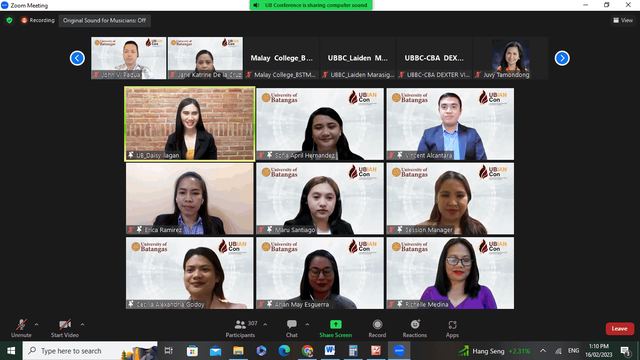The width and height of the screenshot is (640, 360).
Task: Open Microsoft Word from the taskbar
Action: (x=330, y=351)
